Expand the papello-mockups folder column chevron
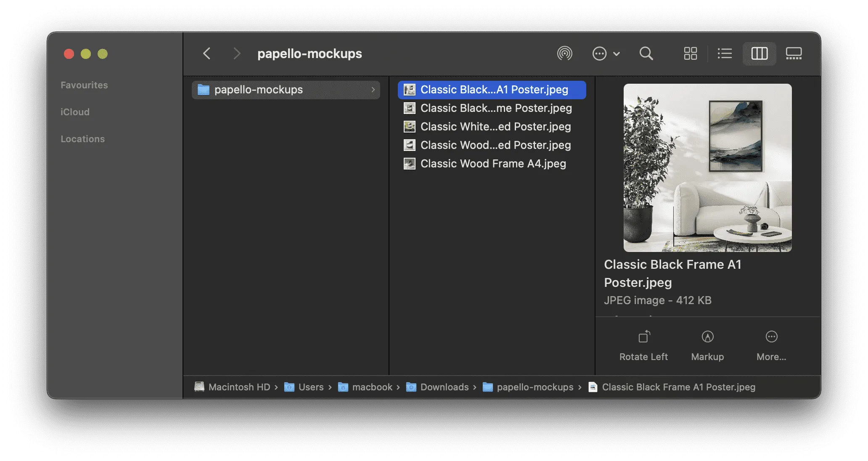The width and height of the screenshot is (868, 461). click(373, 90)
